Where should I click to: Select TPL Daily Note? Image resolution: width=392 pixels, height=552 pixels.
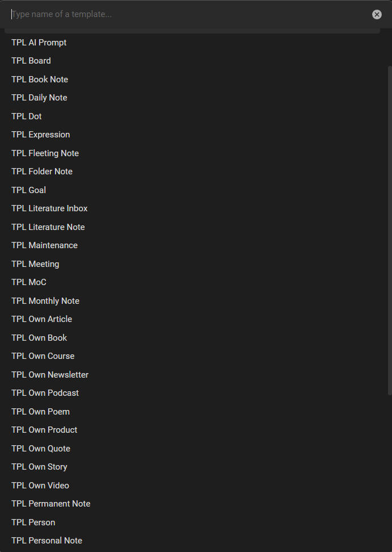tap(39, 98)
